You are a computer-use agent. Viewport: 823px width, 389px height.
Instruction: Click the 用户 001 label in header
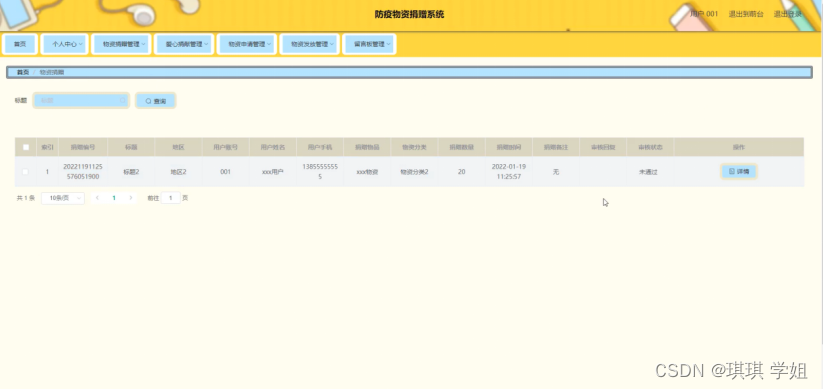point(704,14)
